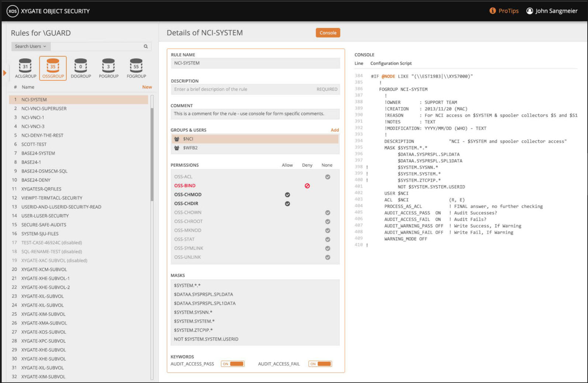The image size is (588, 383).
Task: Open ProTips info icon
Action: click(x=492, y=11)
